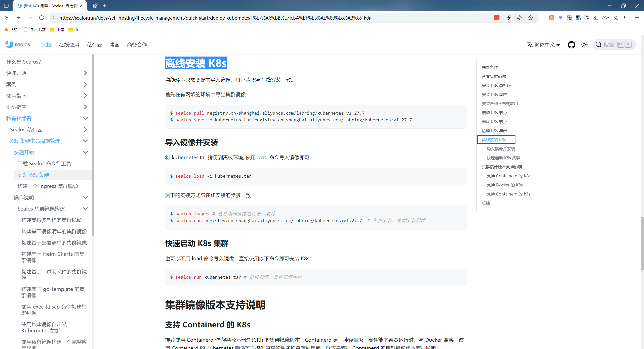The image size is (644, 349).
Task: Jump to 先决条件 in table of contents
Action: pos(490,67)
